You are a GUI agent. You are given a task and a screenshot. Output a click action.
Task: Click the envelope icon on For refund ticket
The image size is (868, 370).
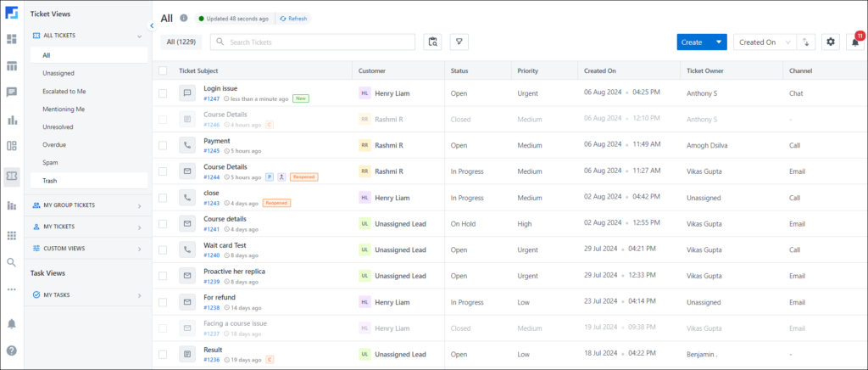pyautogui.click(x=187, y=302)
